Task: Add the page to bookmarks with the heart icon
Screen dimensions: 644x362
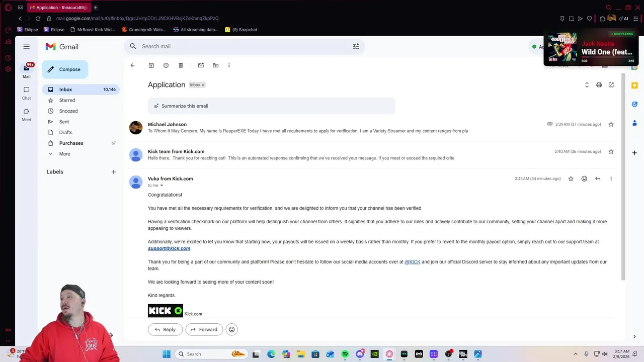Action: click(589, 19)
